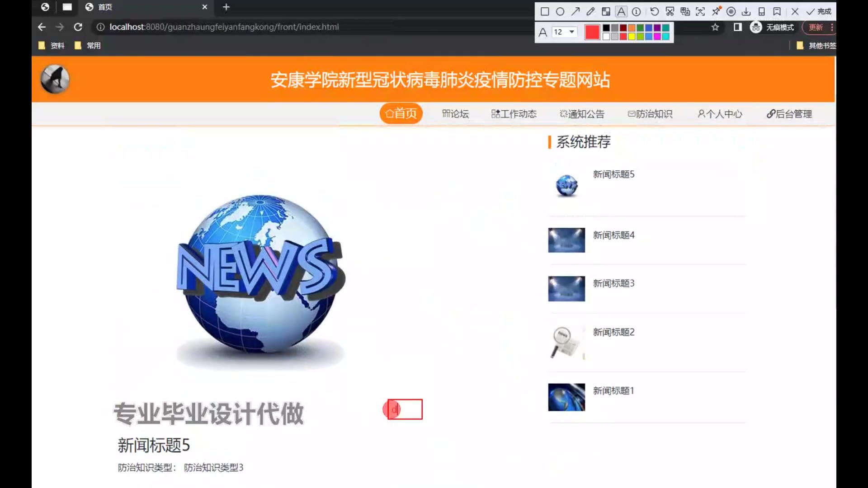Open the 个人中心 navigation item

(x=720, y=114)
